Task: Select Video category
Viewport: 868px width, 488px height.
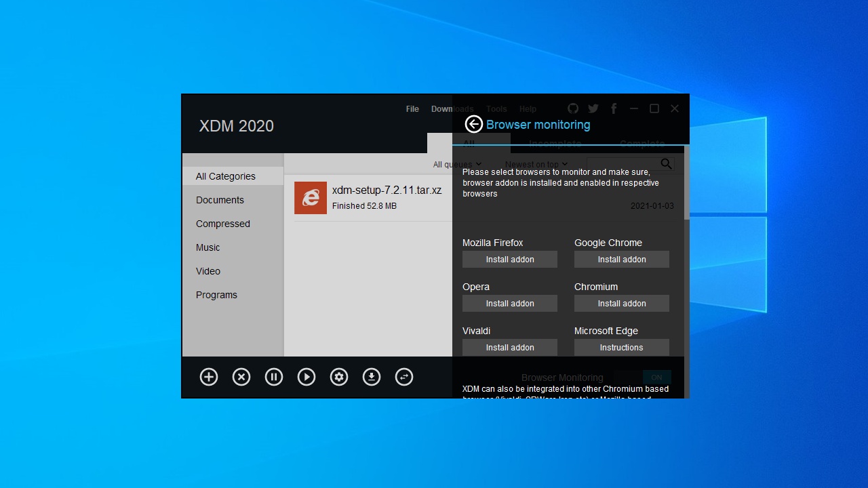Action: (233, 271)
